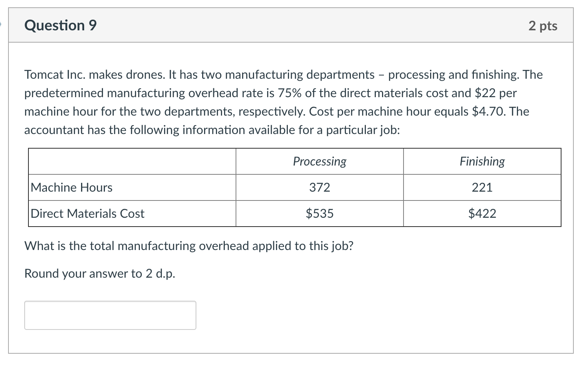Select the Finishing column header

click(482, 161)
